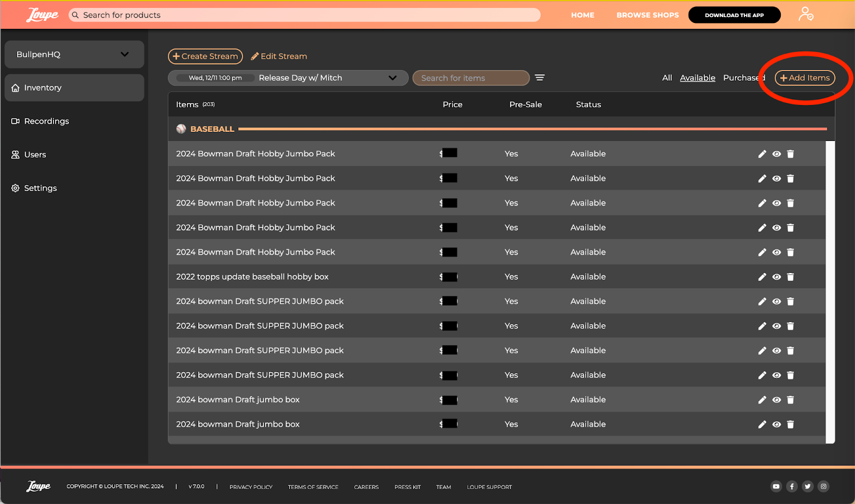Click the Search for items field

click(x=471, y=78)
